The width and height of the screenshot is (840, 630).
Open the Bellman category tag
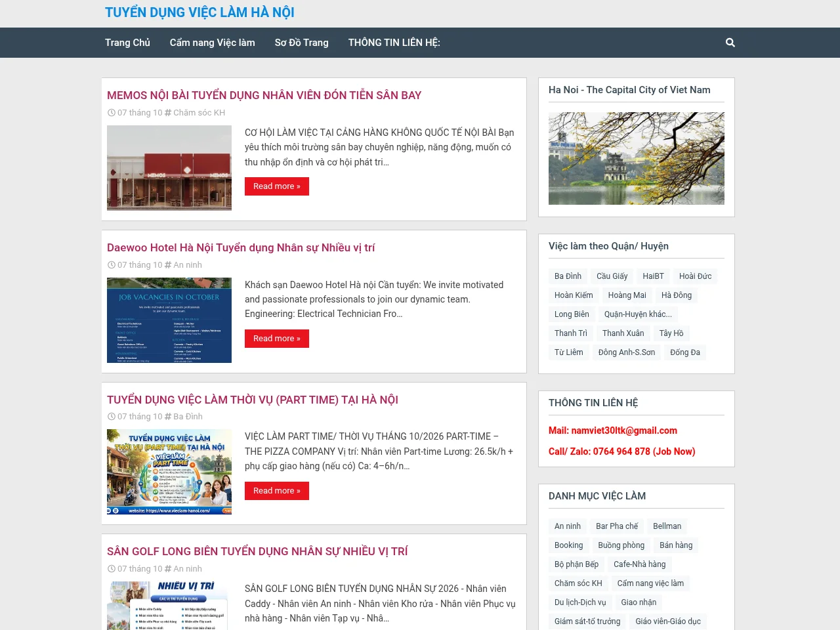[x=667, y=526]
